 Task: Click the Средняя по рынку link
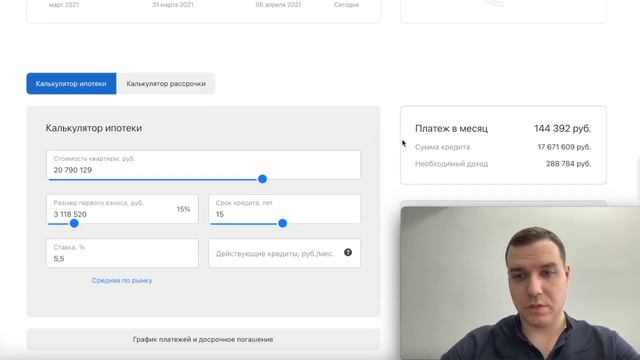[x=122, y=280]
